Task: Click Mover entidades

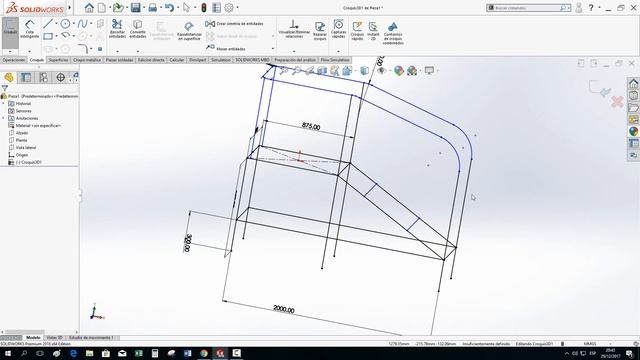Action: (x=226, y=49)
